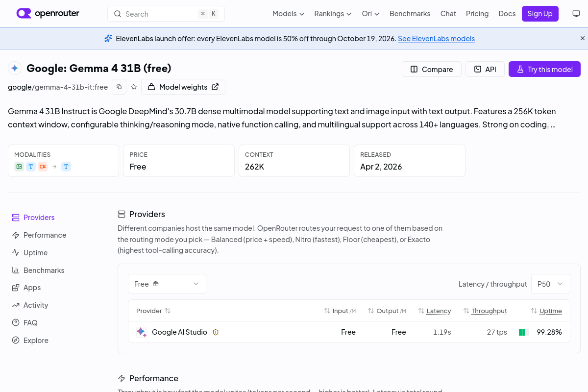The image size is (588, 392).
Task: Open the P50 percentile dropdown
Action: (551, 284)
